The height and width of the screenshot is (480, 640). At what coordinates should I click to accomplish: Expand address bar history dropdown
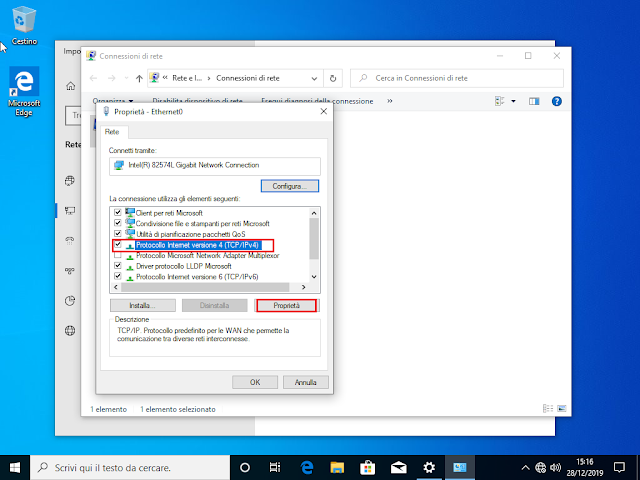tap(314, 78)
